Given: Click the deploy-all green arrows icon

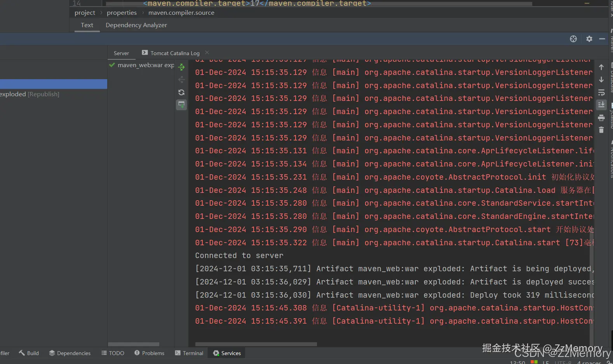Looking at the screenshot, I should 181,68.
